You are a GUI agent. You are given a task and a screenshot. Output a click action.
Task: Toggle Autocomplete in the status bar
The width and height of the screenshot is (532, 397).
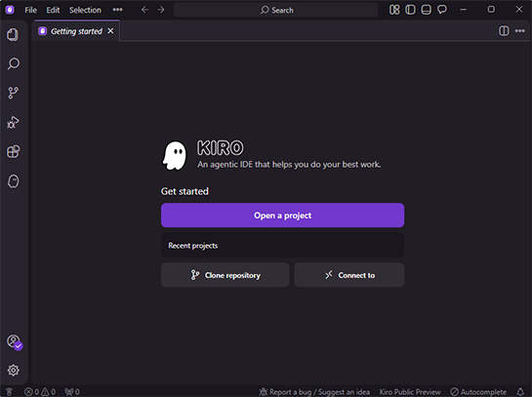478,392
